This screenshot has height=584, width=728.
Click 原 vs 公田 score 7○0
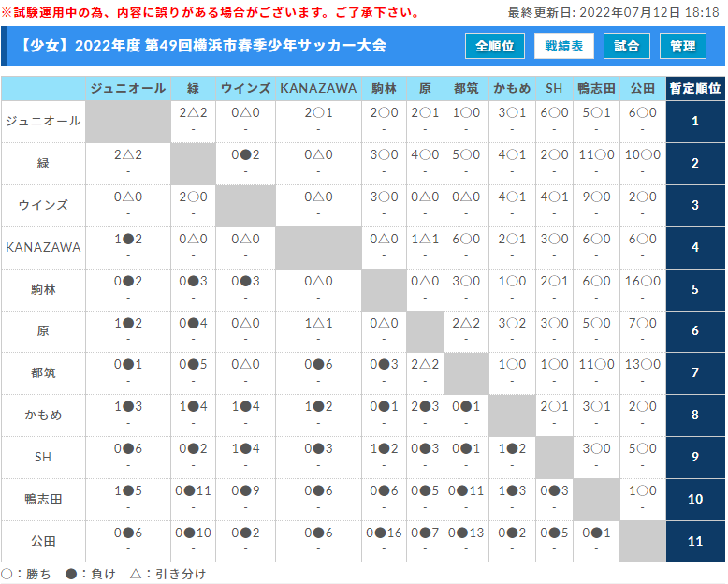pyautogui.click(x=643, y=323)
